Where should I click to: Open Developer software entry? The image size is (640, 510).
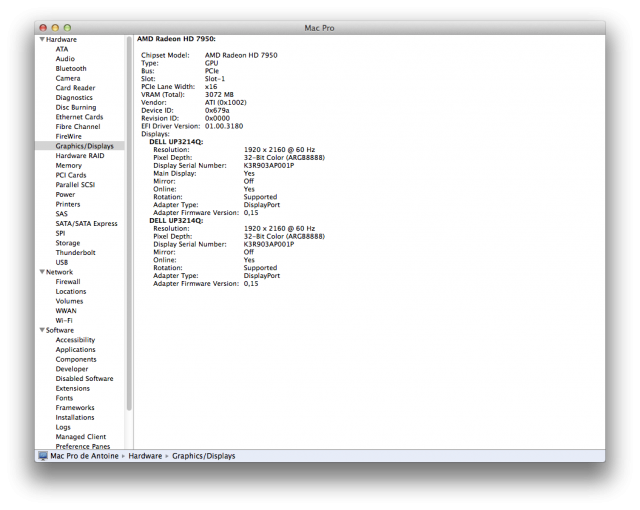(x=72, y=369)
